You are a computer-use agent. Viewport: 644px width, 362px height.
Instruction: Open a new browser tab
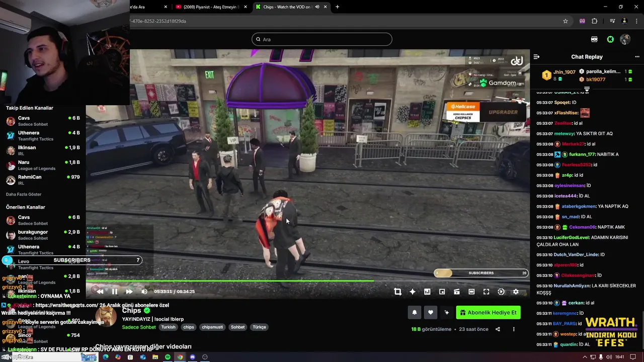coord(337,7)
